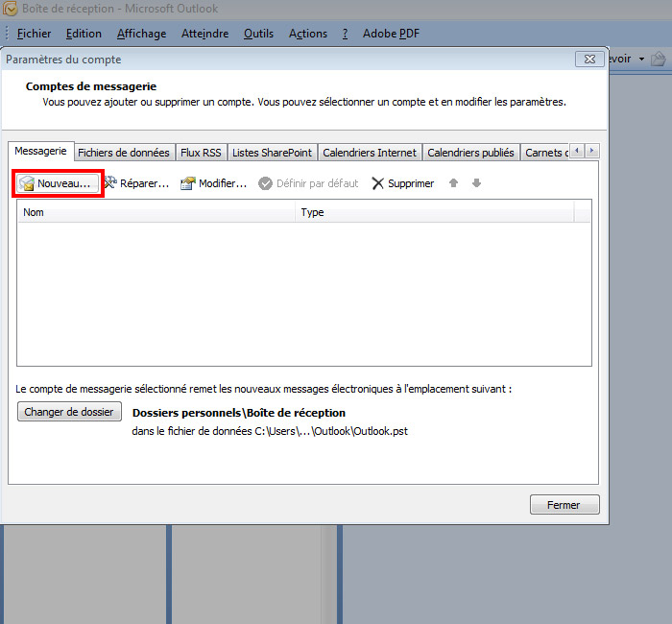Click the Changer de dossier button
Screen dimensions: 672x624
coord(69,412)
